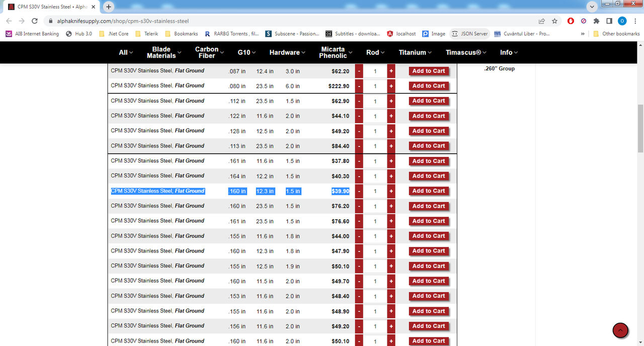Click the browser forward arrow

(22, 21)
